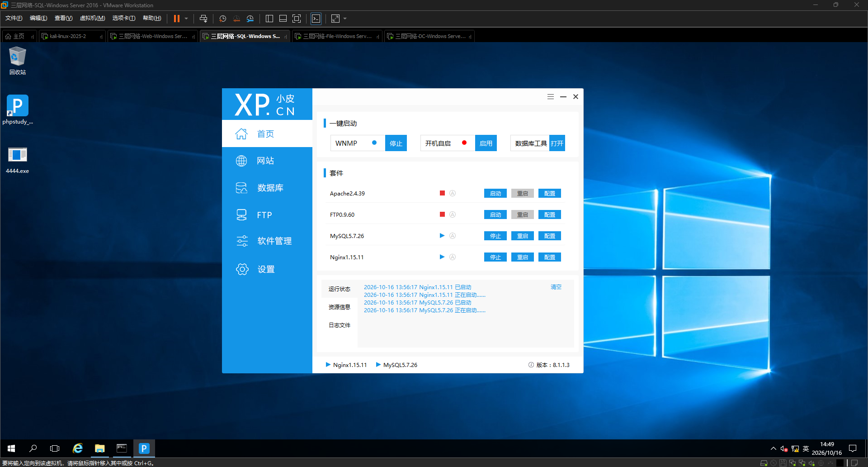
Task: Stop the WNMP one-click service
Action: point(396,143)
